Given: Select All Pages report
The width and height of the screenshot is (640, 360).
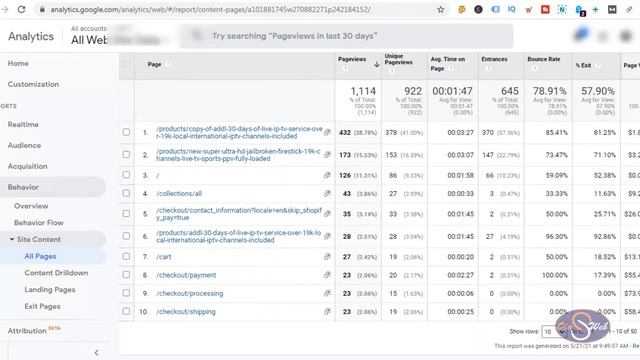Looking at the screenshot, I should [x=40, y=256].
